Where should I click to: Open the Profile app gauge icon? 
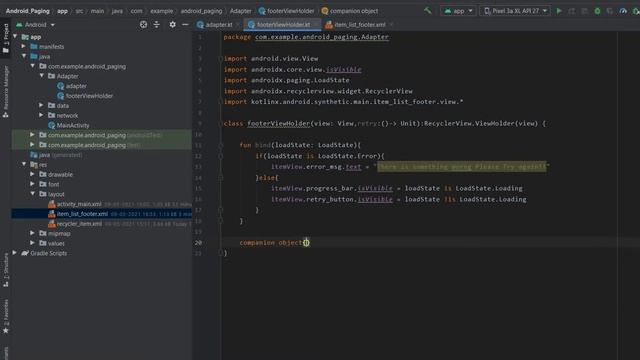623,11
